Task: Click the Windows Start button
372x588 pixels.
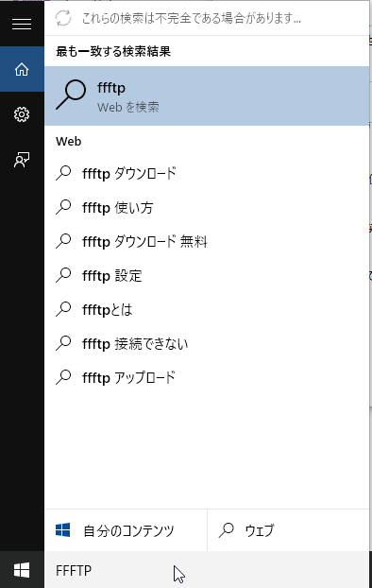Action: (x=22, y=570)
